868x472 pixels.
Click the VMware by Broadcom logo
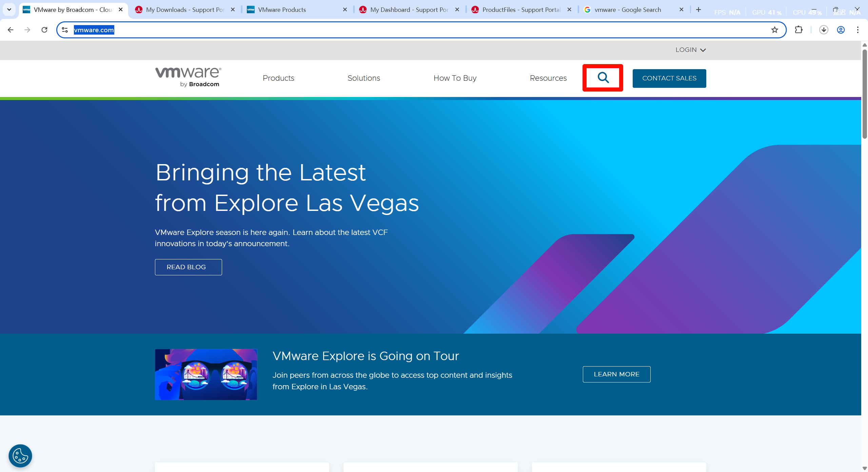[188, 77]
